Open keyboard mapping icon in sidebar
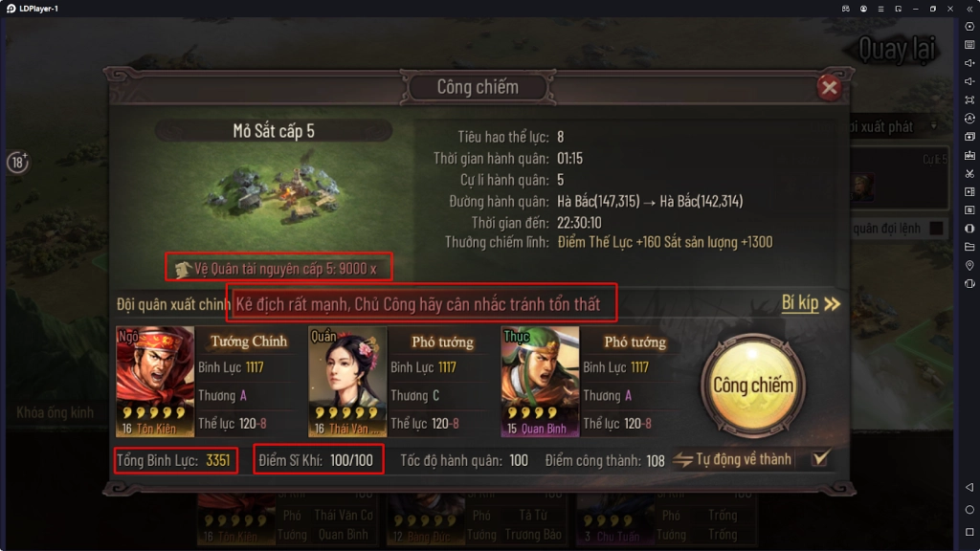Viewport: 980px width, 551px height. [x=969, y=45]
